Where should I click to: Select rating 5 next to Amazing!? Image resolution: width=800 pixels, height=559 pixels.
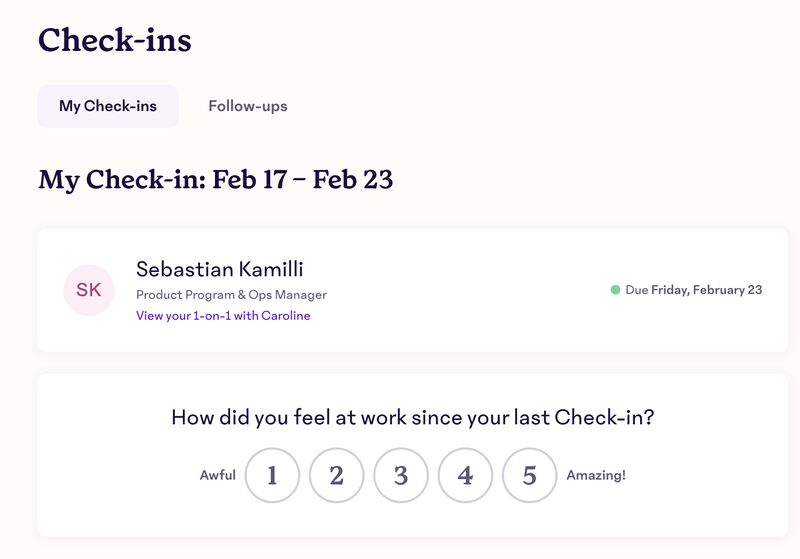coord(529,475)
